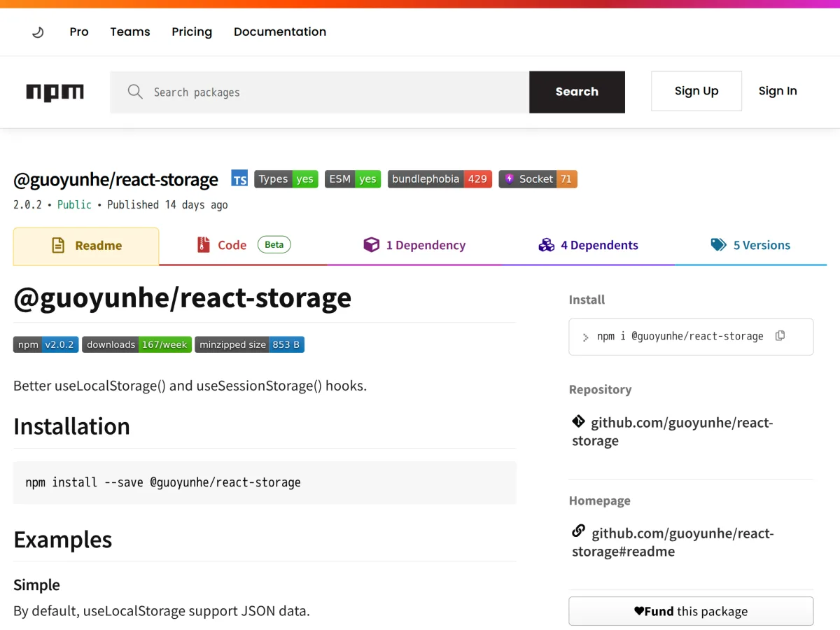Switch to the Code tab
Screen dimensions: 840x630
[243, 245]
